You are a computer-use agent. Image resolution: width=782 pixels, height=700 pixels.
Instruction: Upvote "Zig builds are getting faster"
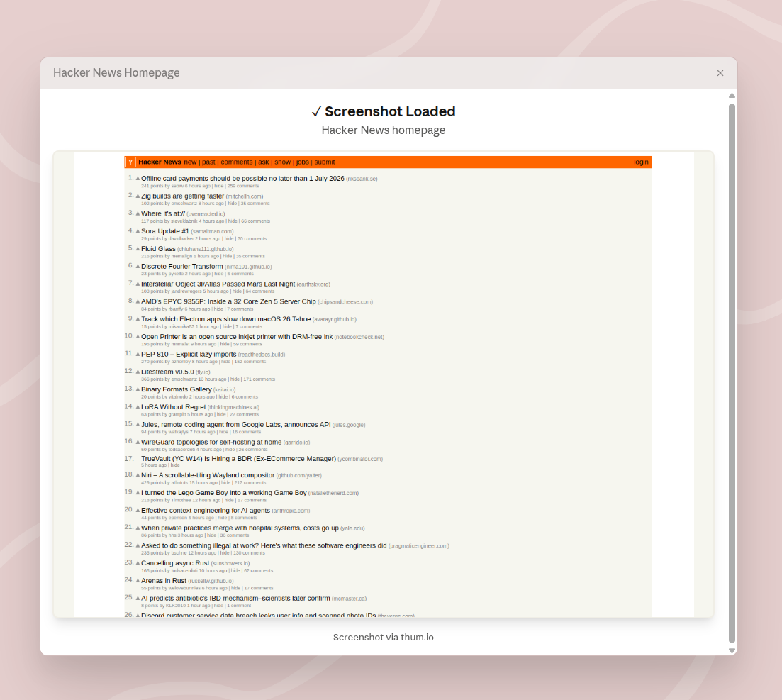tap(137, 196)
